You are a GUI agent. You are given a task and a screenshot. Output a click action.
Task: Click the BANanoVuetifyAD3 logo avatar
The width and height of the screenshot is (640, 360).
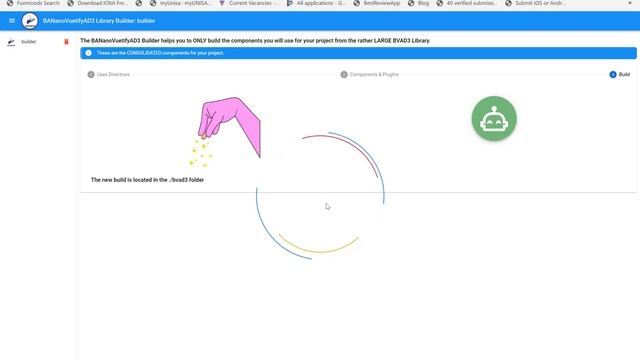tap(30, 21)
